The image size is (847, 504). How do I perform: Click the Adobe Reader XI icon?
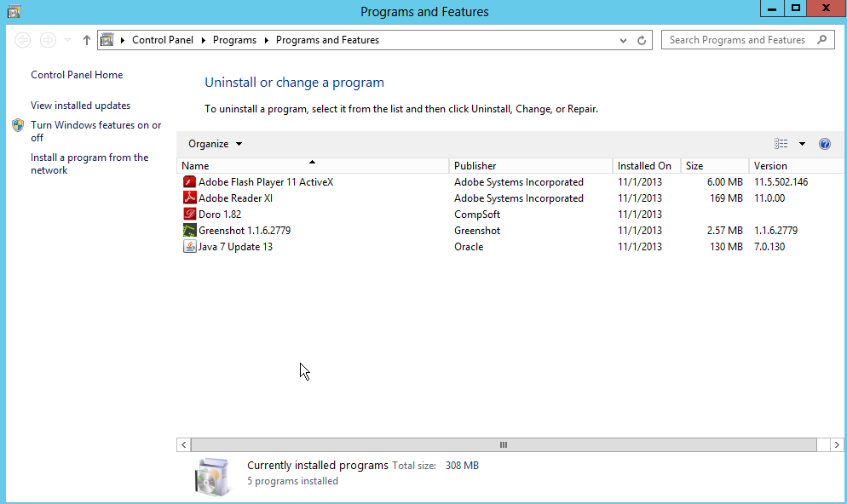coord(189,198)
